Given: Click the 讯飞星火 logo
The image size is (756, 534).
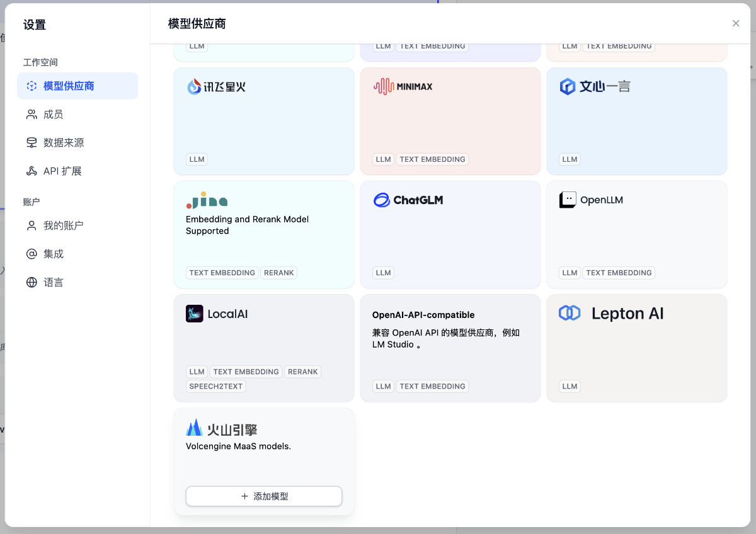Looking at the screenshot, I should (x=216, y=86).
